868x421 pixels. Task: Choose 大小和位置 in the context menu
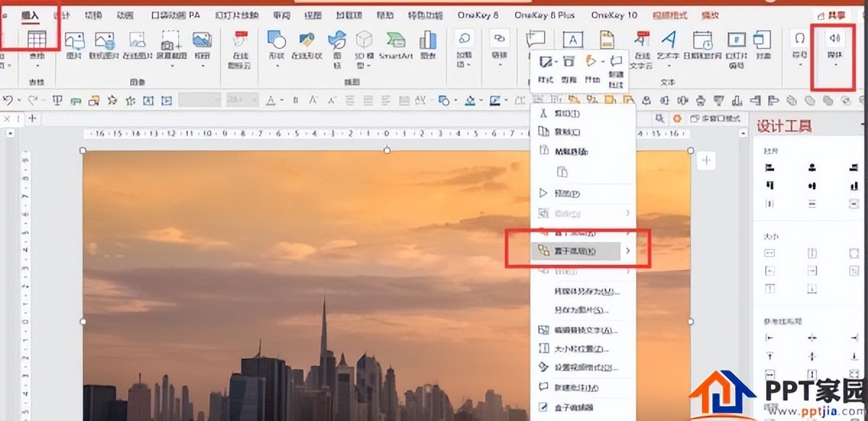click(583, 349)
